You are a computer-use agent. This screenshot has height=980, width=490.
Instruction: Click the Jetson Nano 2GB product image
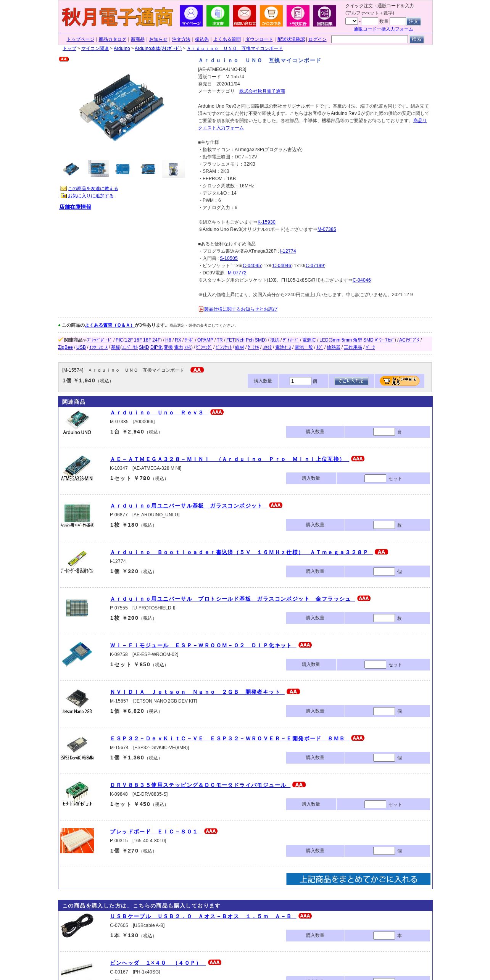point(77,701)
